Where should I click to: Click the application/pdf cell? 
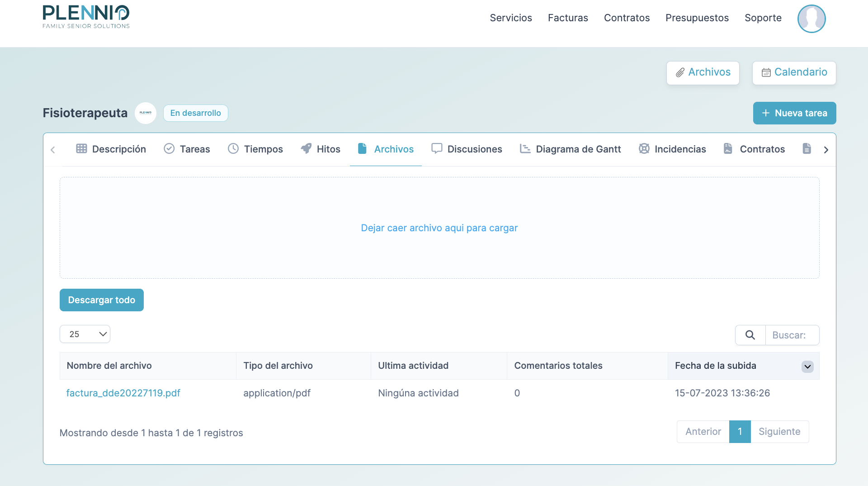(277, 393)
